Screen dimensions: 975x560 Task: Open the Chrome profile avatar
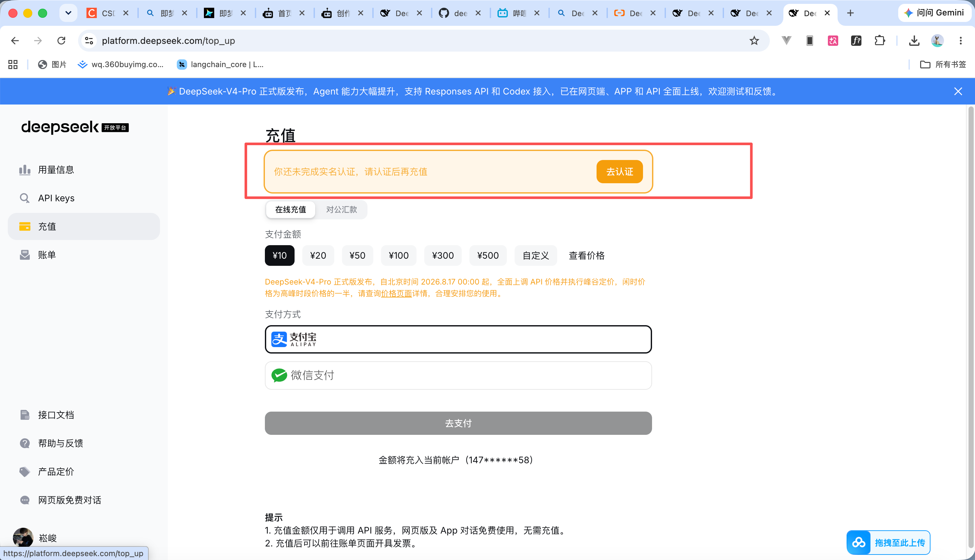tap(937, 40)
